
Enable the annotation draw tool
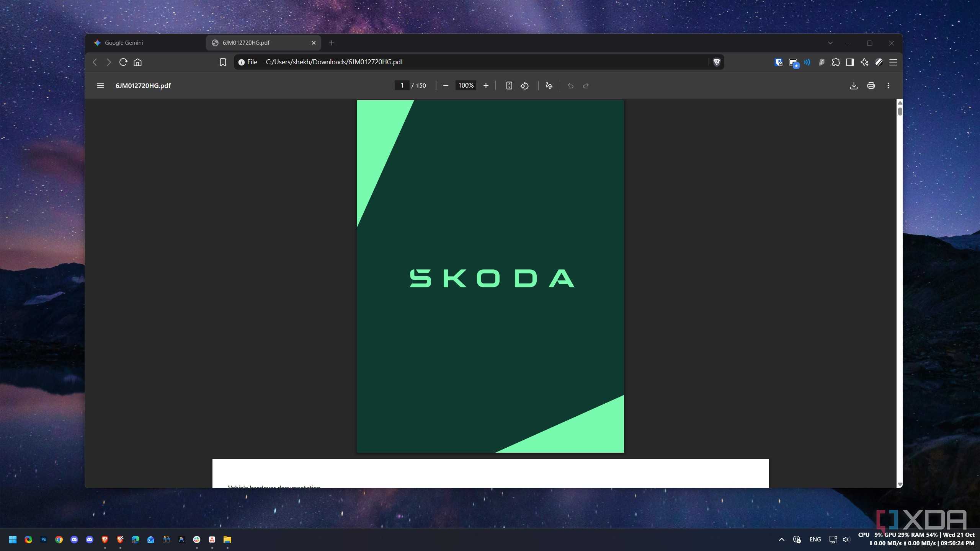pyautogui.click(x=549, y=86)
